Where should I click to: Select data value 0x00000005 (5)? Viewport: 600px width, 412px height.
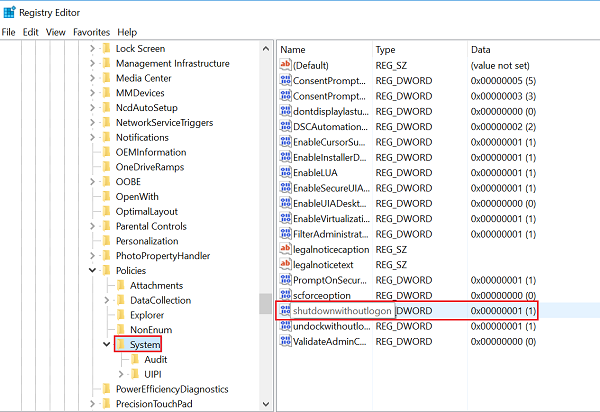[503, 81]
